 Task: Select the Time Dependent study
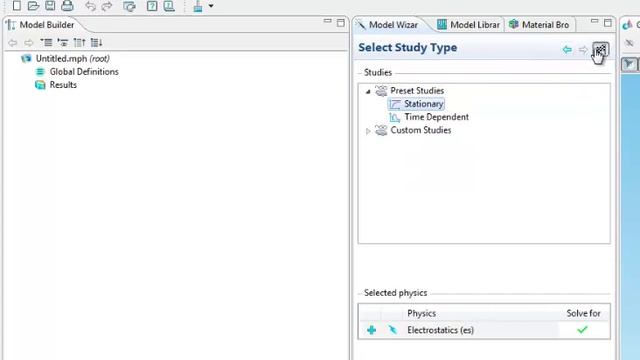tap(437, 117)
